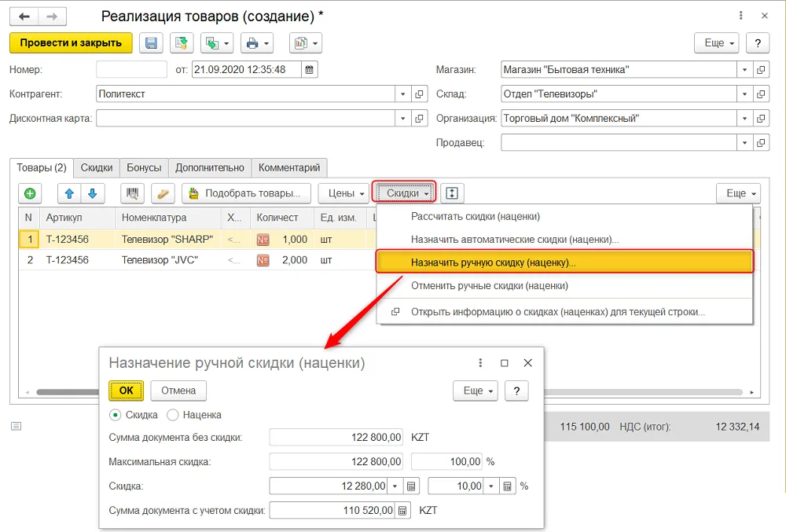Image resolution: width=786 pixels, height=532 pixels.
Task: Click the Провести и закрыть button
Action: tap(71, 43)
